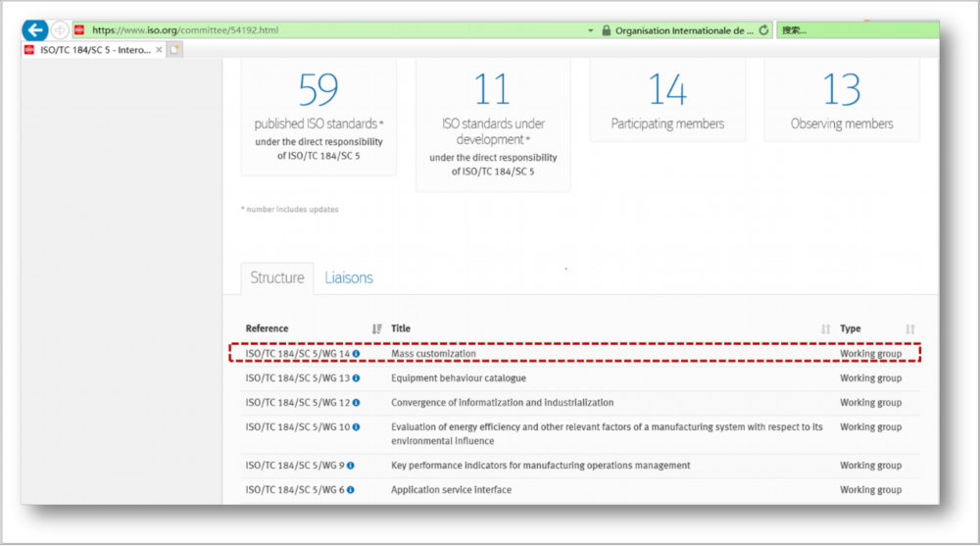Click Evaluation of energy efficiency title
The image size is (980, 546).
607,434
